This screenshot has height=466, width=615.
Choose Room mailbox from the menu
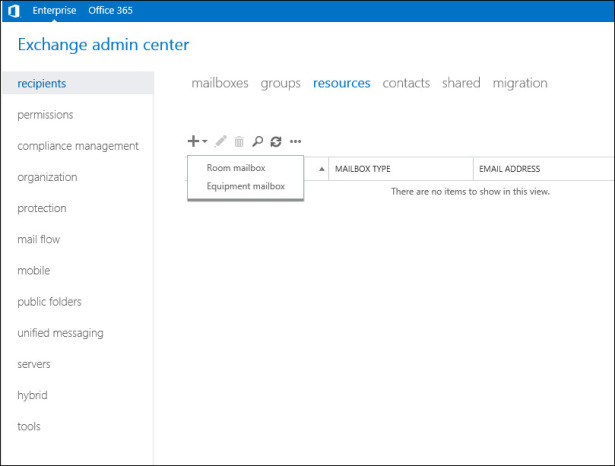(x=236, y=168)
